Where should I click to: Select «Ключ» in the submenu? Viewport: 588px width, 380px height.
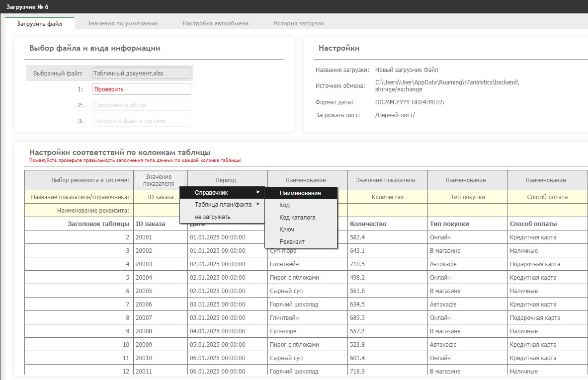[301, 229]
